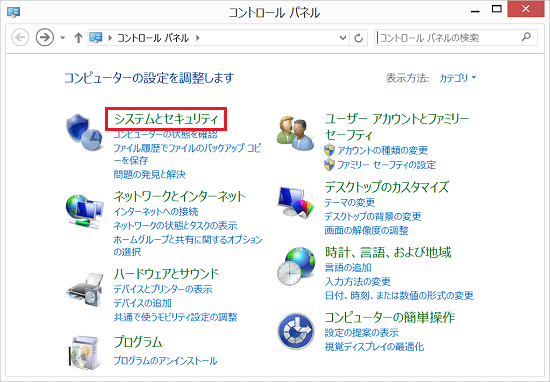Click アカウントの種類の変更 link
The image size is (550, 382).
(x=383, y=150)
